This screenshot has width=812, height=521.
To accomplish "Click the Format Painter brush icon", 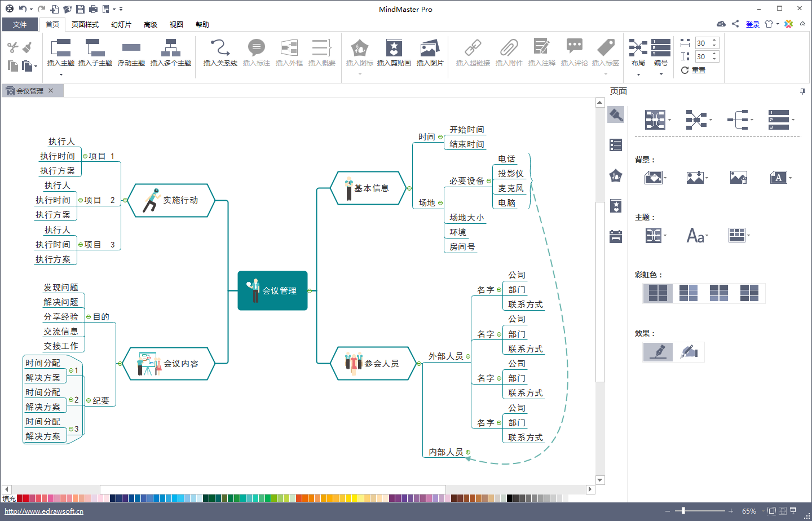I will 28,47.
